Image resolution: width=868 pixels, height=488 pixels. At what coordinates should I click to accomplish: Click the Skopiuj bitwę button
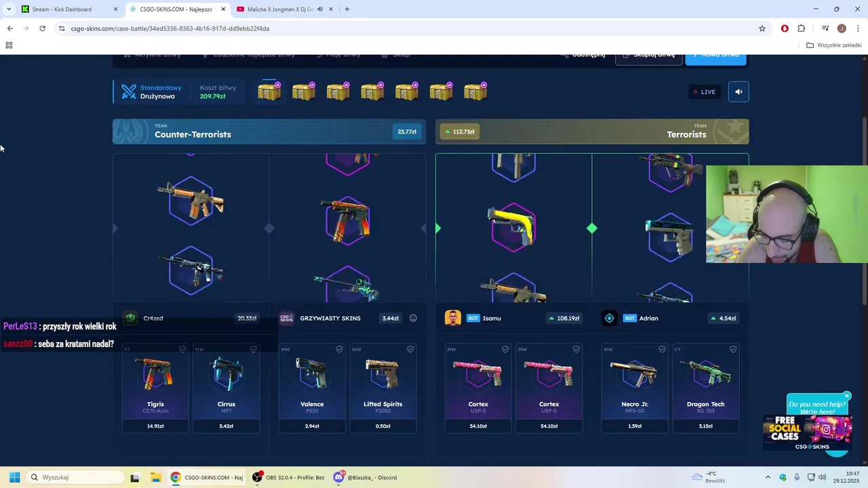point(648,56)
